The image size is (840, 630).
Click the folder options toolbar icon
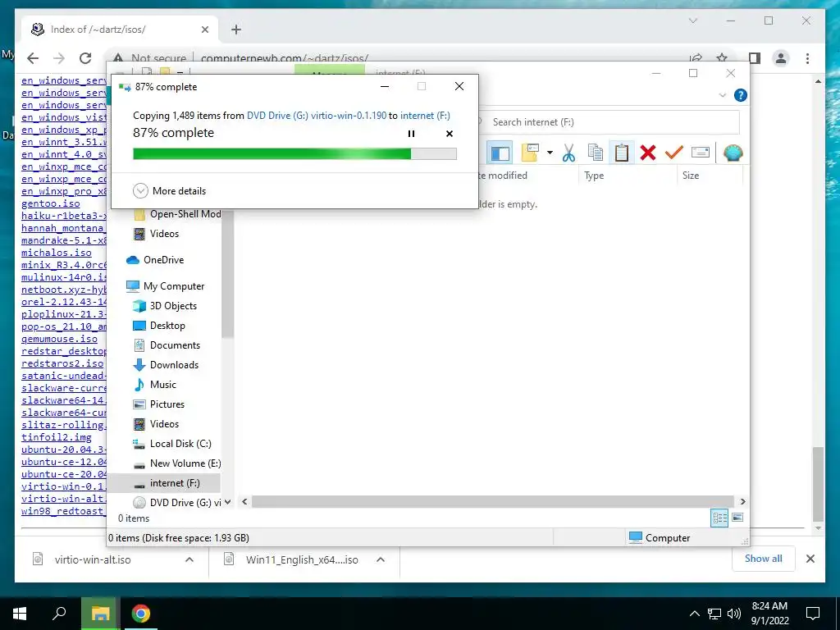click(530, 153)
